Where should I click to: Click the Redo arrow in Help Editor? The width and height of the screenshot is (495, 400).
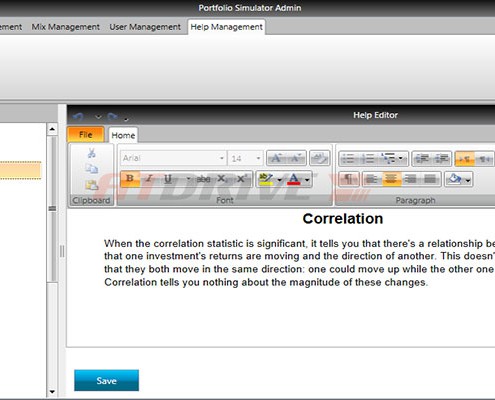(113, 117)
